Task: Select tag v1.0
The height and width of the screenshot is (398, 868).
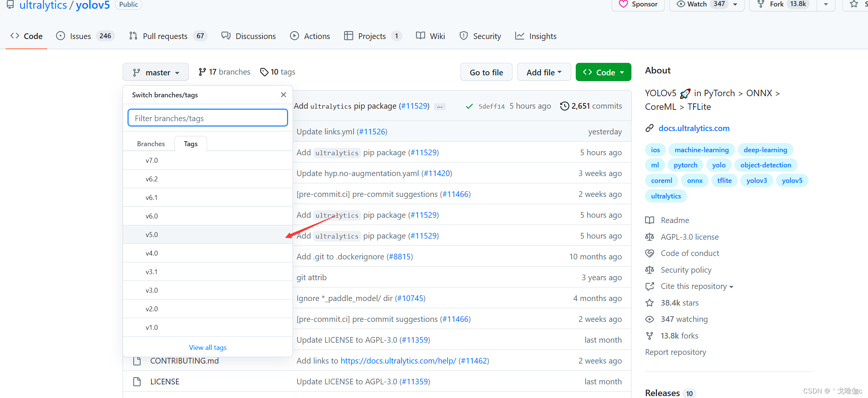Action: (208, 328)
